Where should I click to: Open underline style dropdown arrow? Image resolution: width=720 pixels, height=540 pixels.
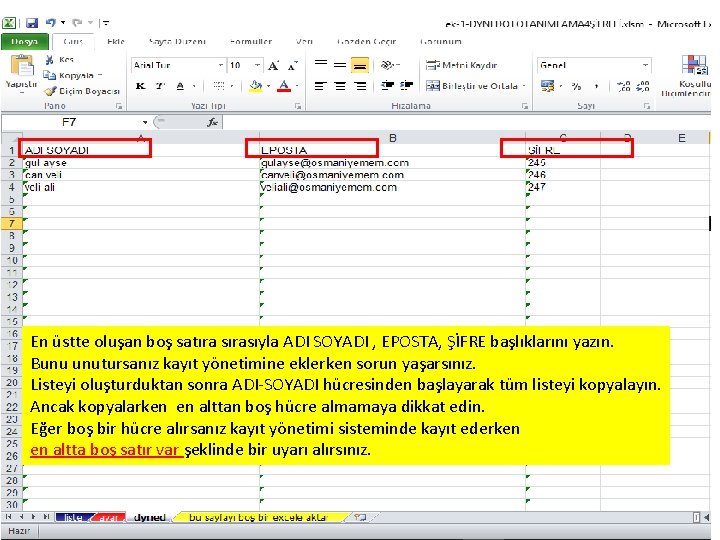[194, 86]
